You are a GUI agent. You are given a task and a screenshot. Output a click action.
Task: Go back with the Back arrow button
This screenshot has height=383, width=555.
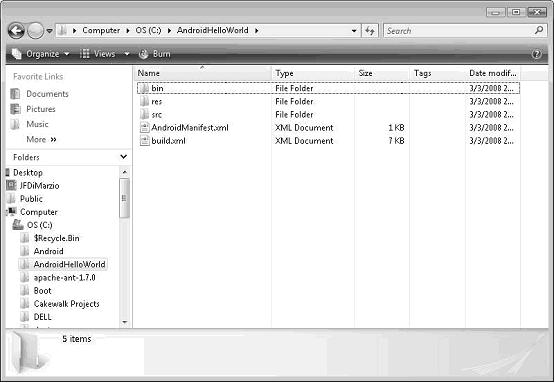click(16, 31)
